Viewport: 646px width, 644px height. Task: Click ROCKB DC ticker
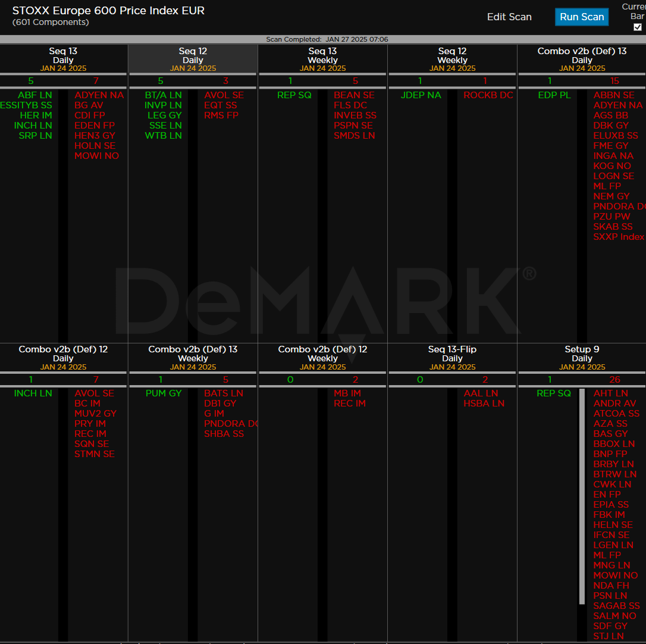tap(488, 95)
